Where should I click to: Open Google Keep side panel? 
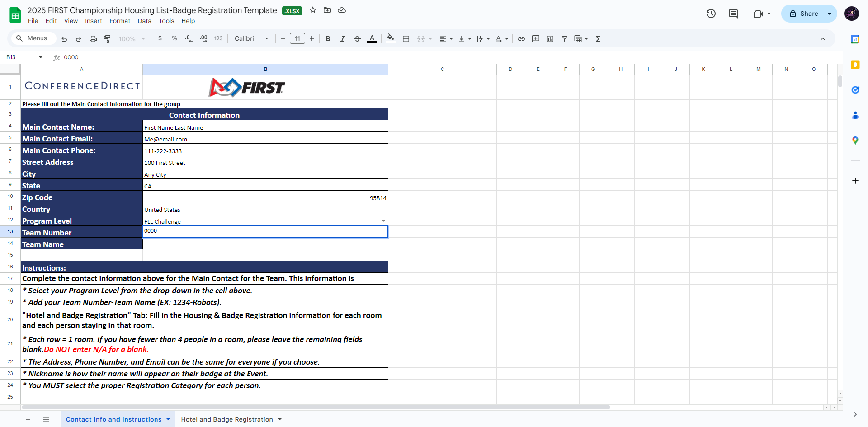855,65
